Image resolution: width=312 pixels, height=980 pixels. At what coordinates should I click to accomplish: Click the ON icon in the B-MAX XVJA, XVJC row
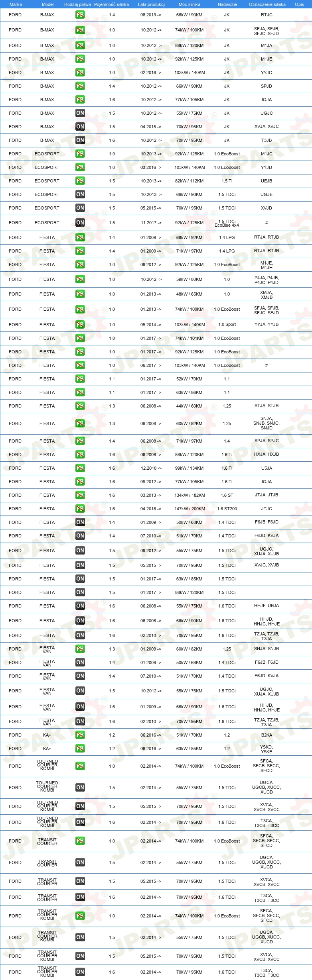(80, 127)
